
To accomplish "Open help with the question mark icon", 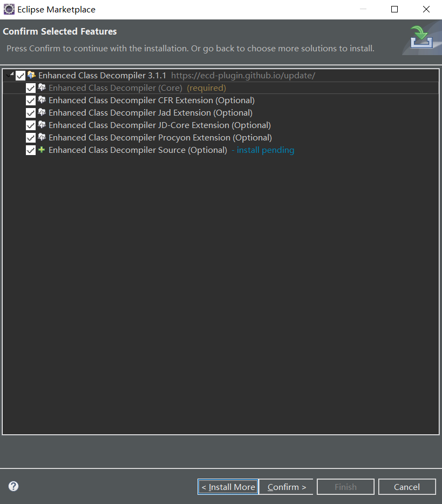I will (x=13, y=486).
